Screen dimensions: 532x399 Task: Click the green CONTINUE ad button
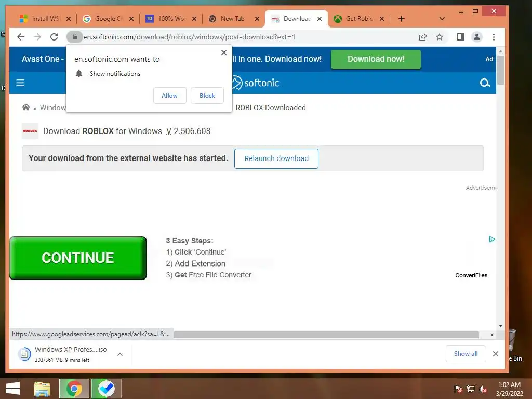[x=78, y=258]
